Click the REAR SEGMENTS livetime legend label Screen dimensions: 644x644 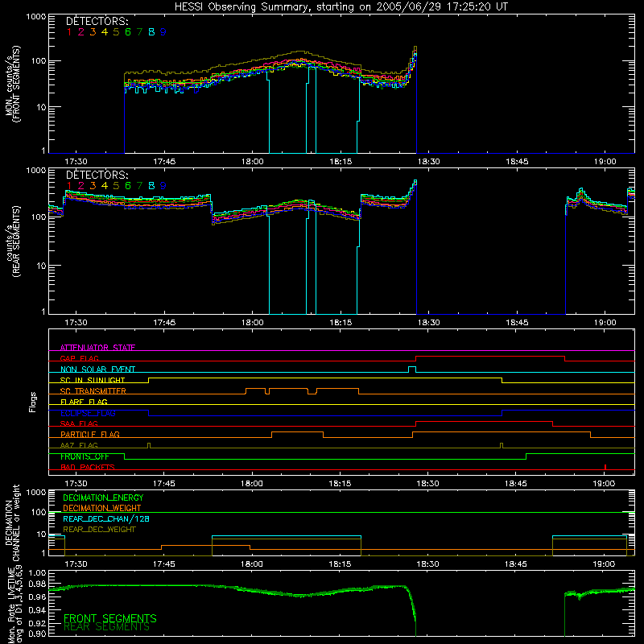pyautogui.click(x=107, y=627)
